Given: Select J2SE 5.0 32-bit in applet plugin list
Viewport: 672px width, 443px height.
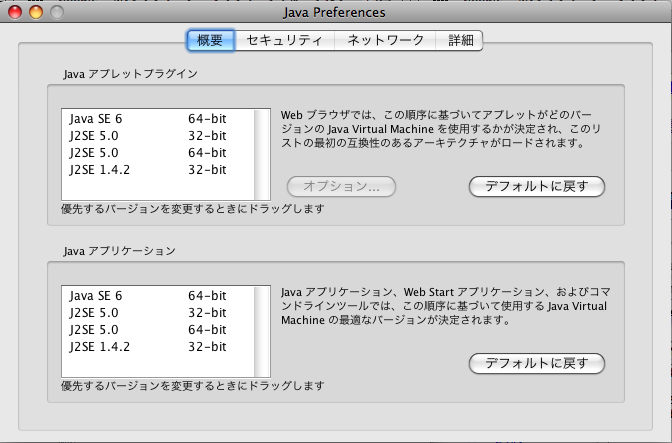Looking at the screenshot, I should coord(158,136).
